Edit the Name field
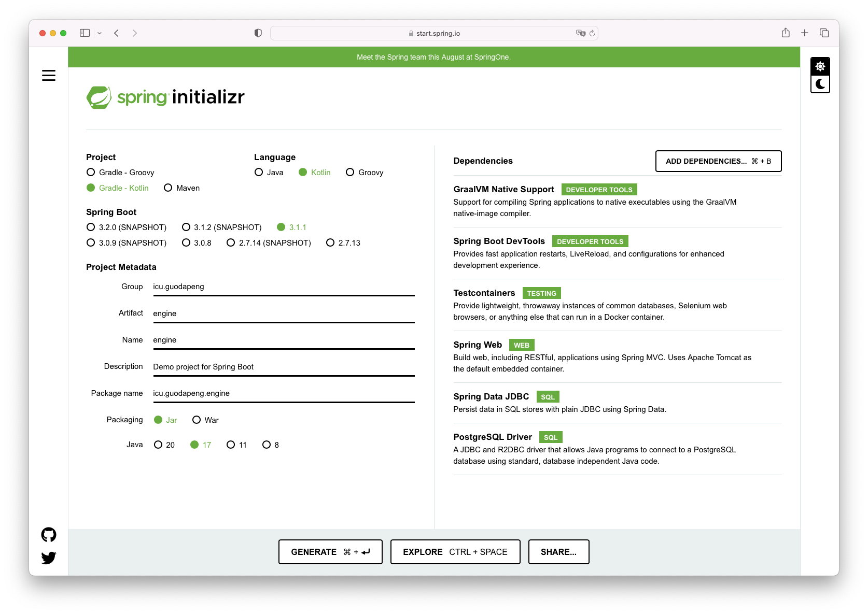 pyautogui.click(x=284, y=340)
